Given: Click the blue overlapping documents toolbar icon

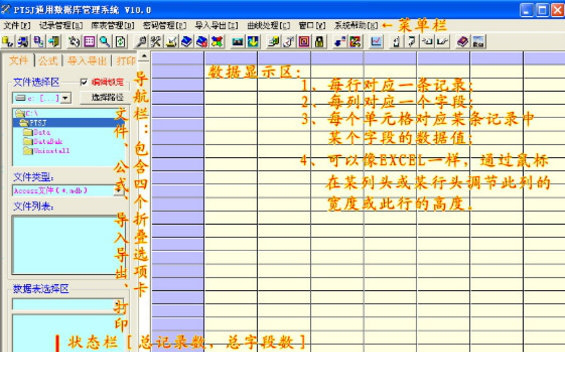Looking at the screenshot, I should 39,42.
